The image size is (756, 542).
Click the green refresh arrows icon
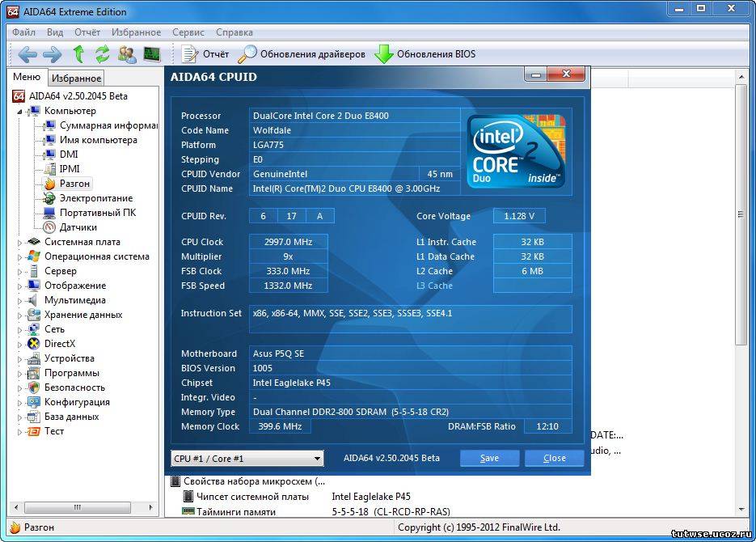click(x=102, y=54)
